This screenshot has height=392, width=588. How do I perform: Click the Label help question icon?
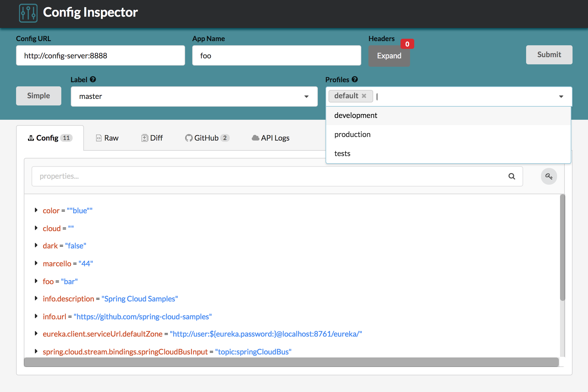(x=93, y=80)
